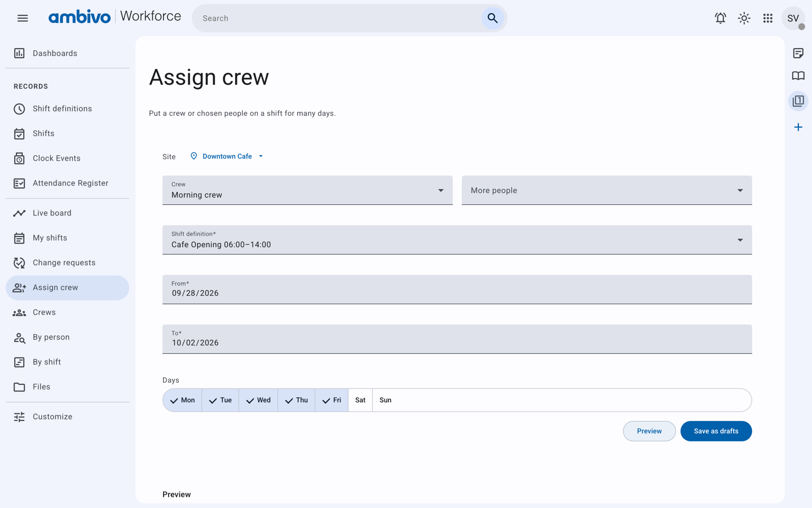Click the Dashboards chart icon

(19, 53)
